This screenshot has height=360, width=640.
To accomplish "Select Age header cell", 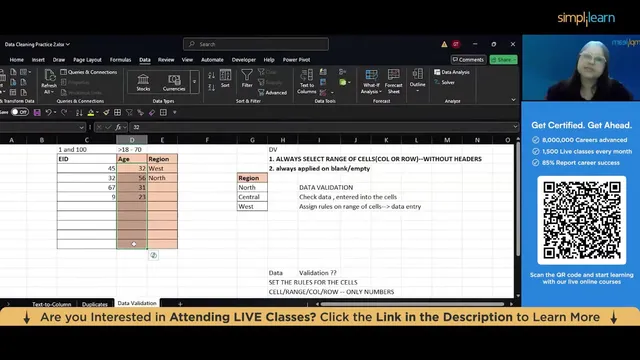I will coord(132,159).
